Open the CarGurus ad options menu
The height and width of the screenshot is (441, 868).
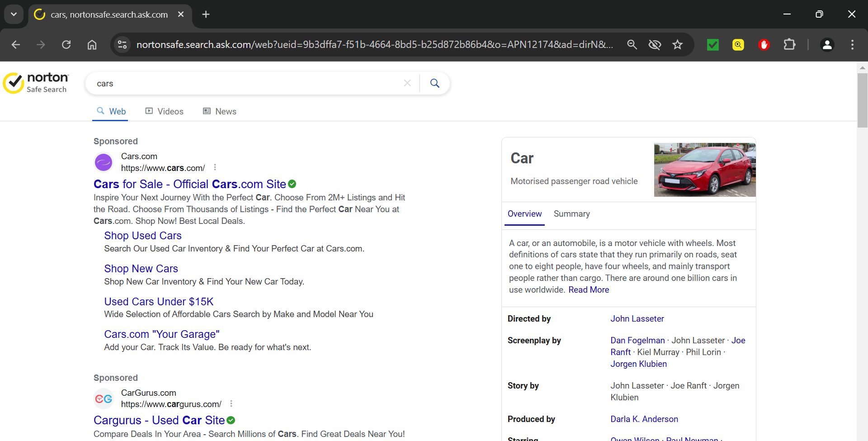click(231, 403)
